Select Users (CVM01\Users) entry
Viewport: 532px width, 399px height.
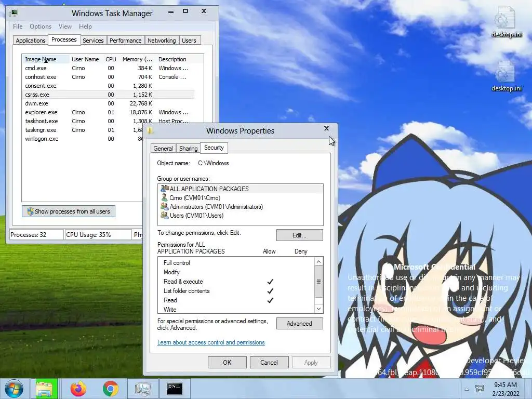(x=240, y=215)
